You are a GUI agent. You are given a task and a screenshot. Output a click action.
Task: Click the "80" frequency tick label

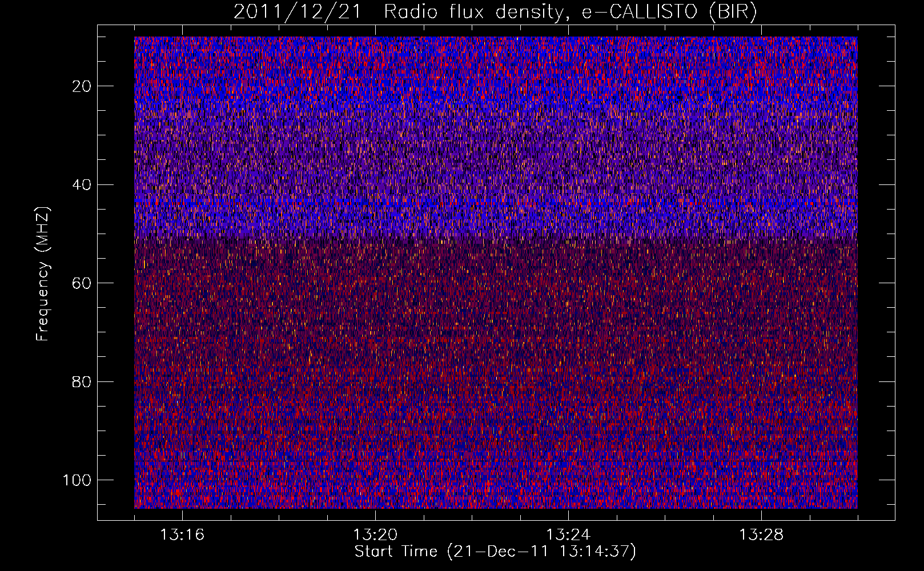tap(82, 381)
